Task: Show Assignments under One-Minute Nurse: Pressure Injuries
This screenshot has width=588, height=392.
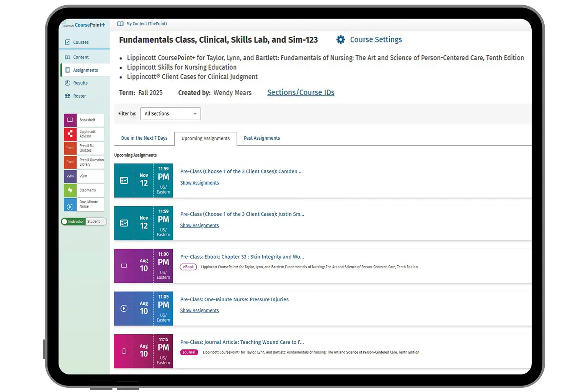Action: pos(199,311)
